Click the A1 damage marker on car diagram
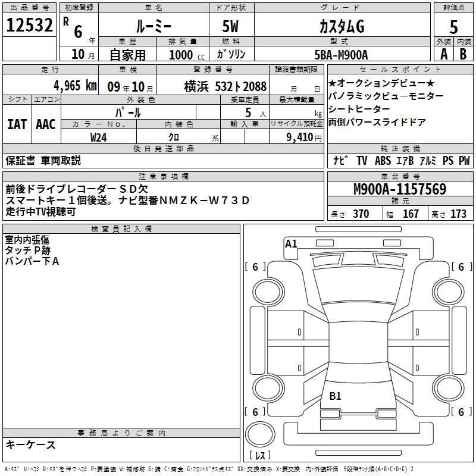This screenshot has height=476, width=476. coord(291,243)
